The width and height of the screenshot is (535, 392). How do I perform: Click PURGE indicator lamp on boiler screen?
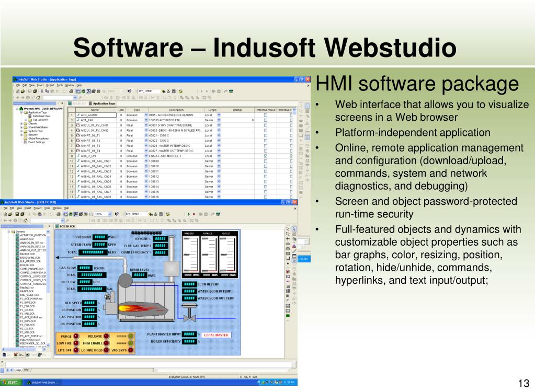(x=76, y=336)
